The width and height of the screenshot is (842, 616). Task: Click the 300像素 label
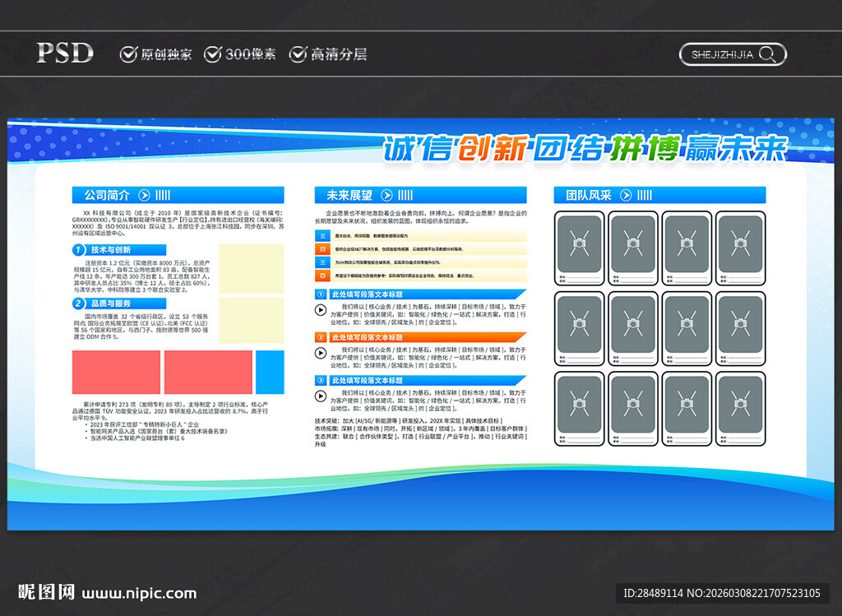click(250, 54)
